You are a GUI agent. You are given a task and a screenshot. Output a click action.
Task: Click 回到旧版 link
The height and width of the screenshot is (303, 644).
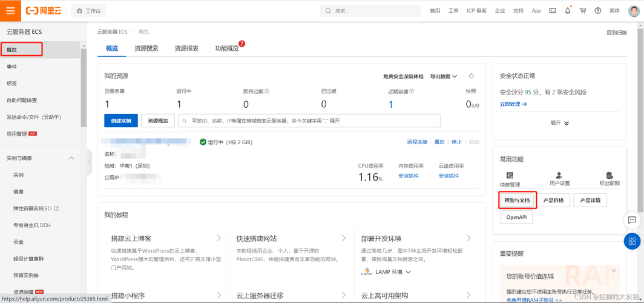pos(617,33)
